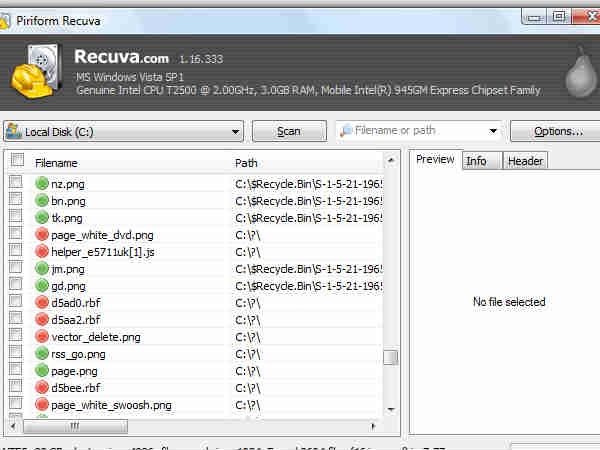600x450 pixels.
Task: Click the green status icon beside gd.png
Action: tap(42, 285)
